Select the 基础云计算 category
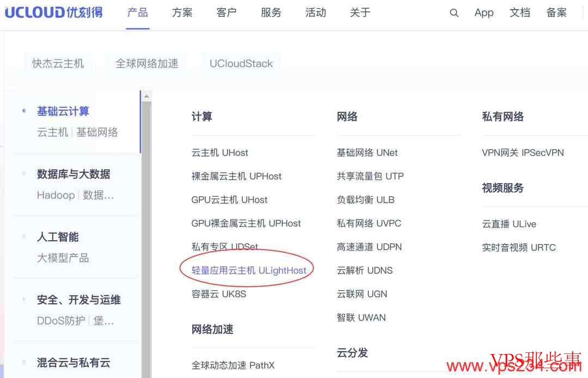588x378 pixels. [x=63, y=111]
